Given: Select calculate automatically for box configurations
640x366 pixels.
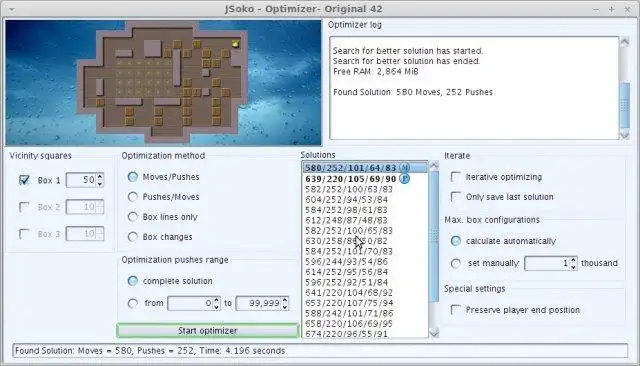Looking at the screenshot, I should click(456, 241).
